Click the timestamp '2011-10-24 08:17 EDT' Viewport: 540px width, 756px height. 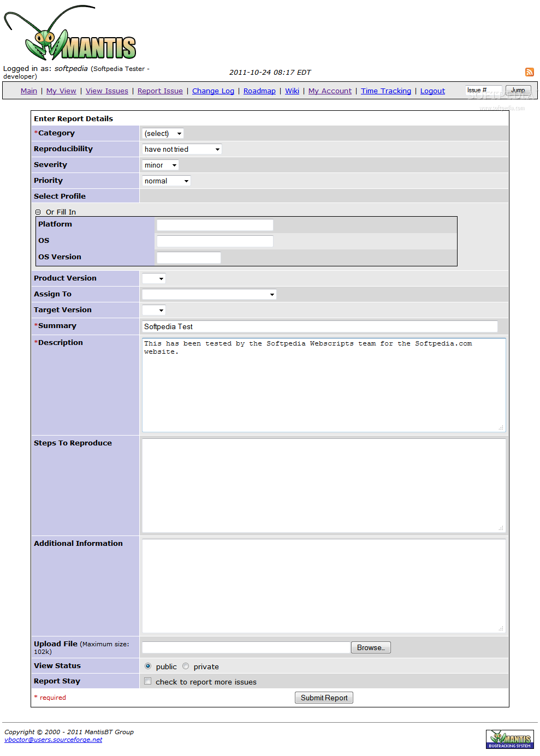click(270, 72)
